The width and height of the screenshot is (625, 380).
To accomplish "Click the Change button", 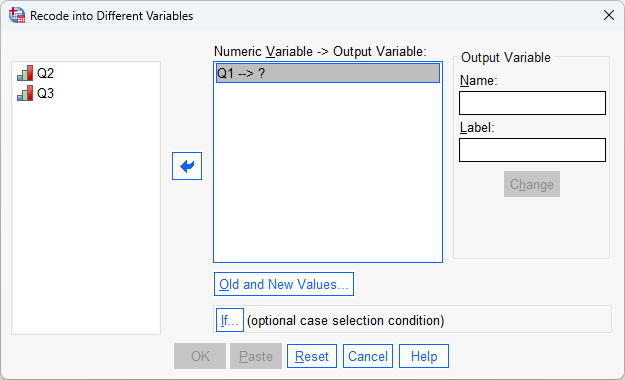I will 532,184.
